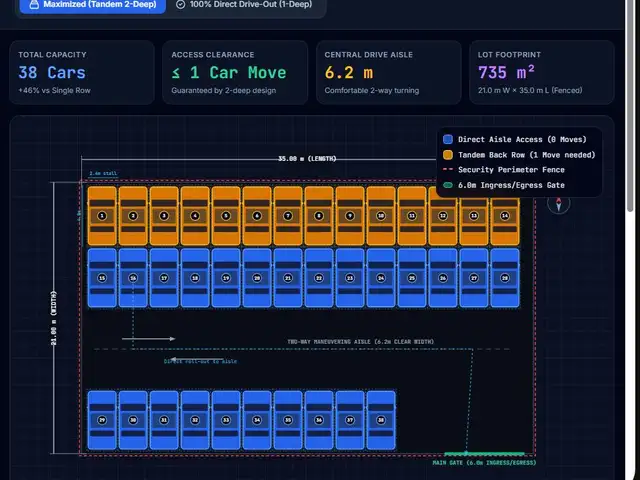Click 'Guaranteed by 2-deep design' text
640x480 pixels.
224,91
